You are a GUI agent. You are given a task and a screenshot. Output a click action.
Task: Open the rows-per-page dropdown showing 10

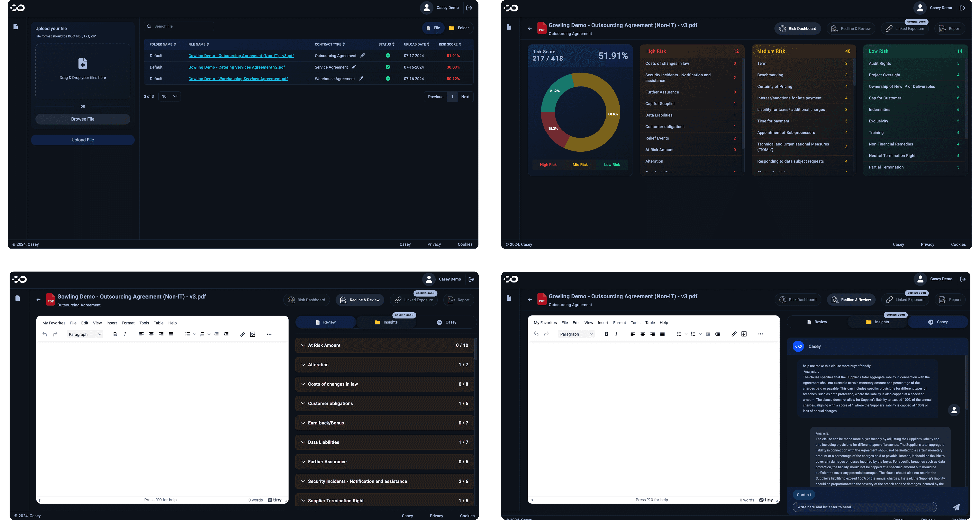170,97
